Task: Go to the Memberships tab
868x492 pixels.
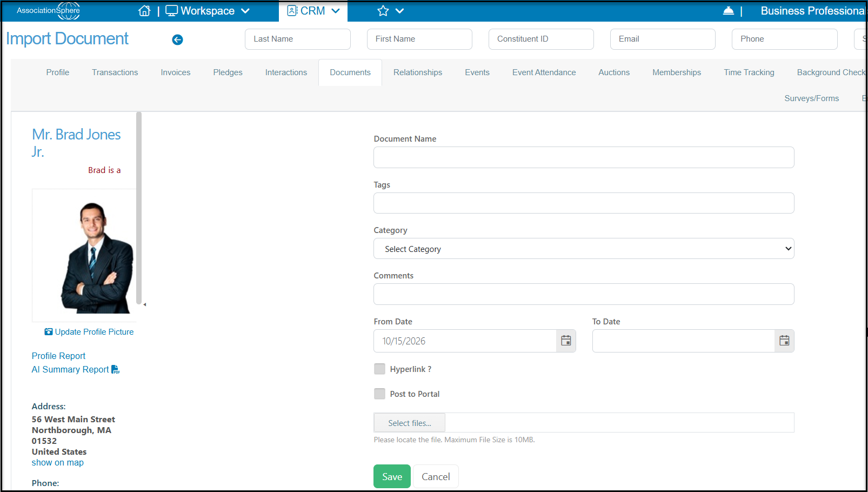Action: (x=677, y=72)
